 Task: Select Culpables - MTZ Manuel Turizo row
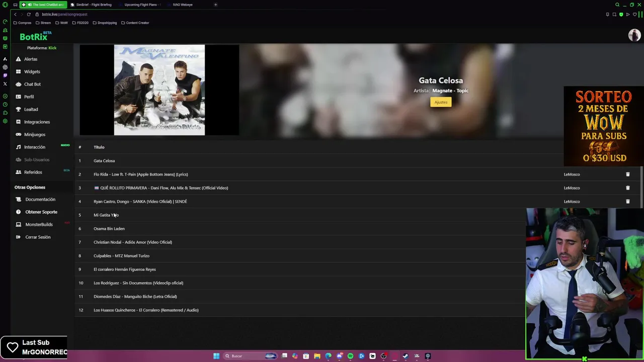300,256
